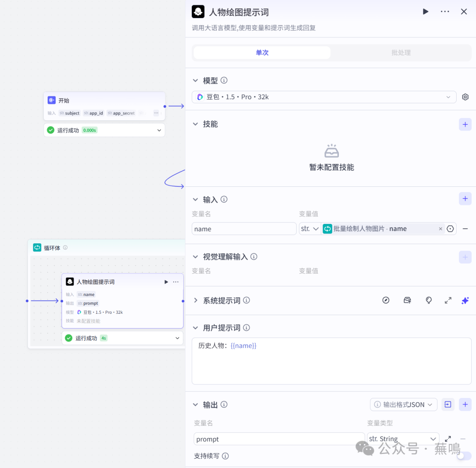Add a new skill with plus icon
Image resolution: width=476 pixels, height=468 pixels.
click(465, 124)
